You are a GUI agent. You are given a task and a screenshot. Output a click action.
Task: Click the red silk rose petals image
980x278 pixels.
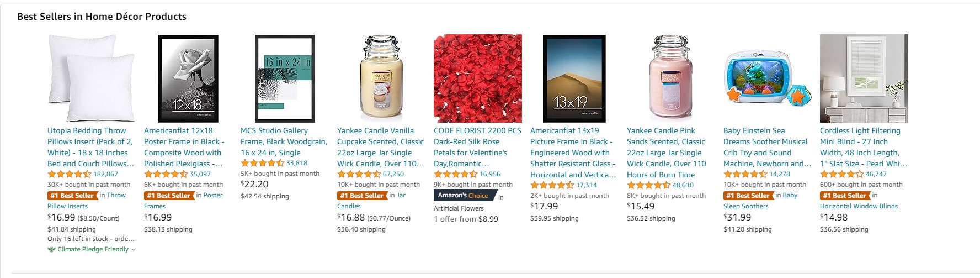click(x=477, y=78)
